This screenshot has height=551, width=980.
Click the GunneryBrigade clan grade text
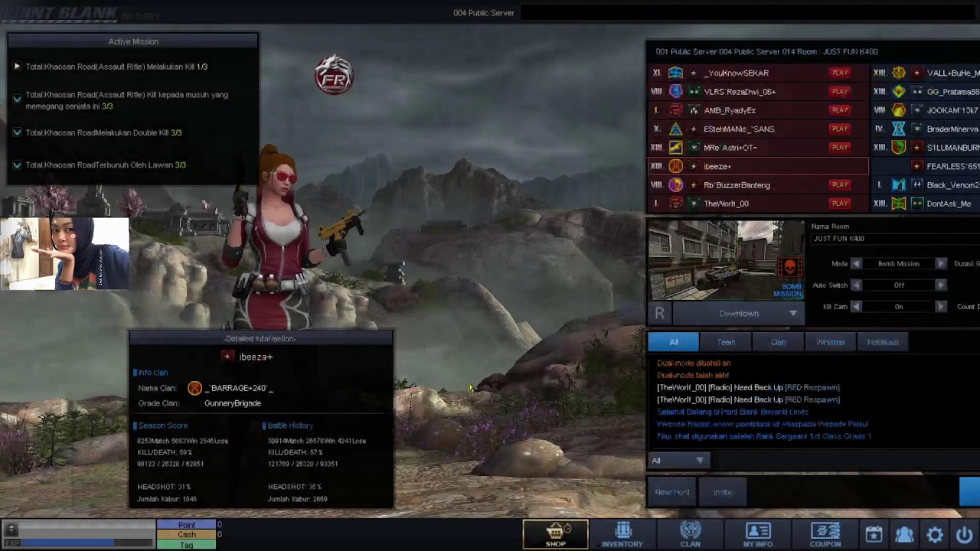click(233, 403)
